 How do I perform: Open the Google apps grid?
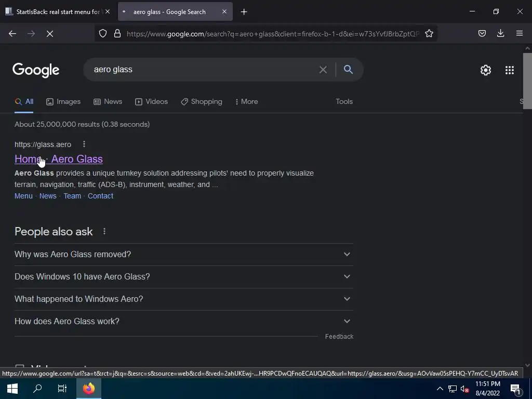coord(510,70)
